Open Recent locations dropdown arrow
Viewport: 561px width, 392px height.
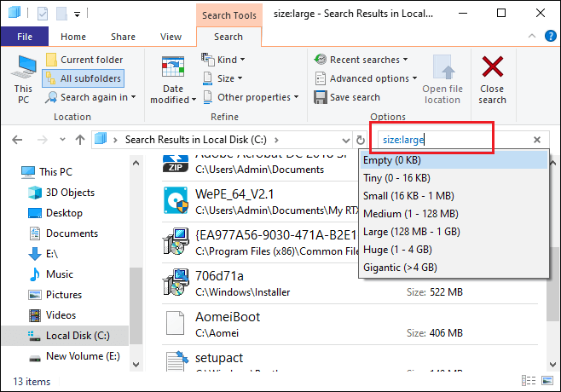pyautogui.click(x=62, y=140)
